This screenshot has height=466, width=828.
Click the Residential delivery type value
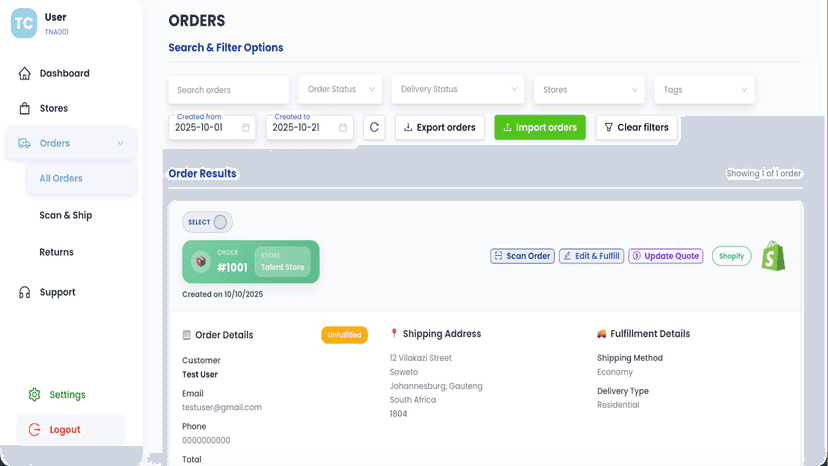(618, 405)
